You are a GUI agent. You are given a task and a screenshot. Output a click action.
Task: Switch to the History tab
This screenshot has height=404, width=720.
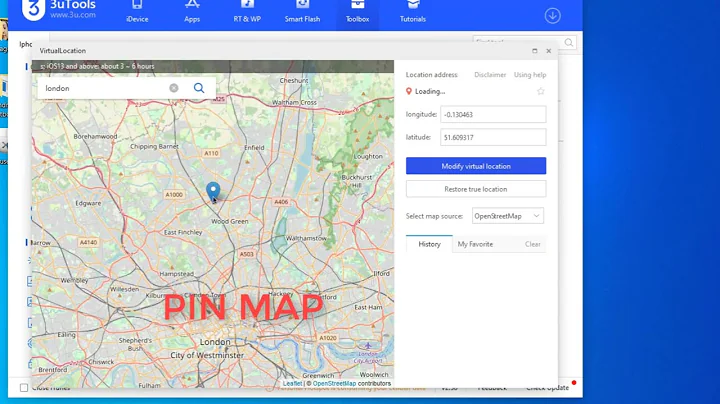pyautogui.click(x=429, y=244)
